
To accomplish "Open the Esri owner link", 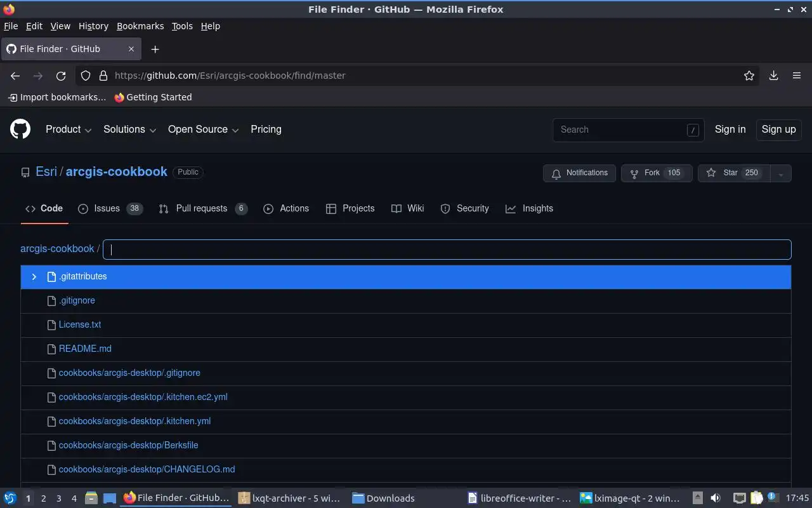I will coord(46,172).
